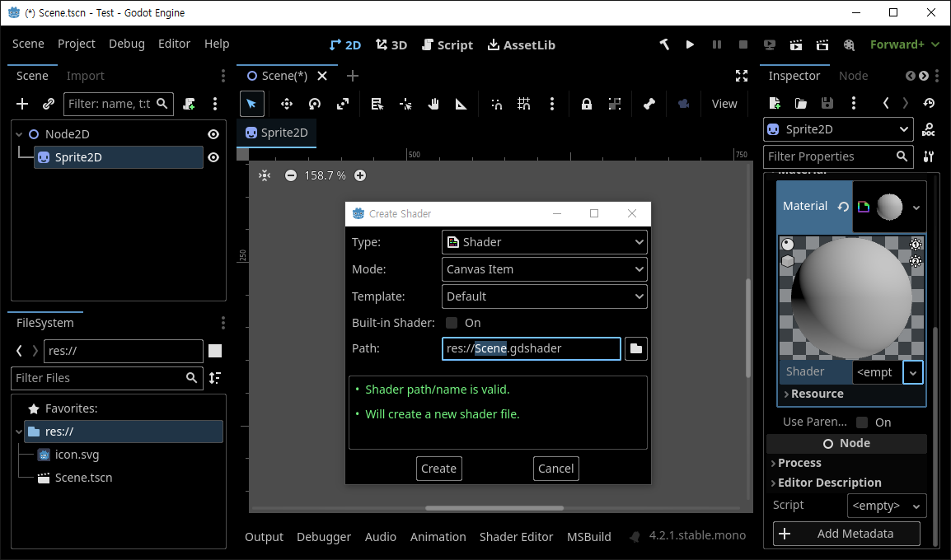This screenshot has width=951, height=560.
Task: Open Movie Maker mode icon
Action: tap(849, 44)
